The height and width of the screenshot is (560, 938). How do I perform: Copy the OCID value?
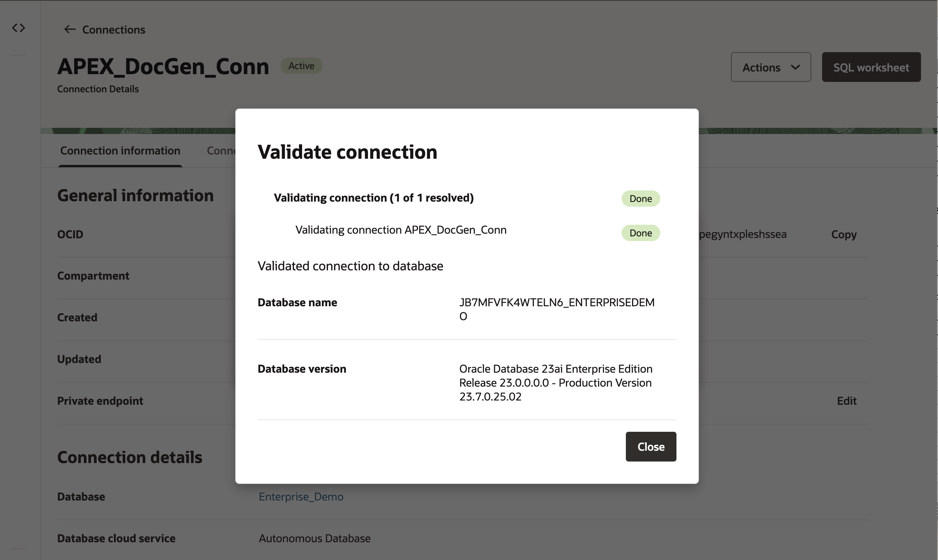tap(844, 234)
